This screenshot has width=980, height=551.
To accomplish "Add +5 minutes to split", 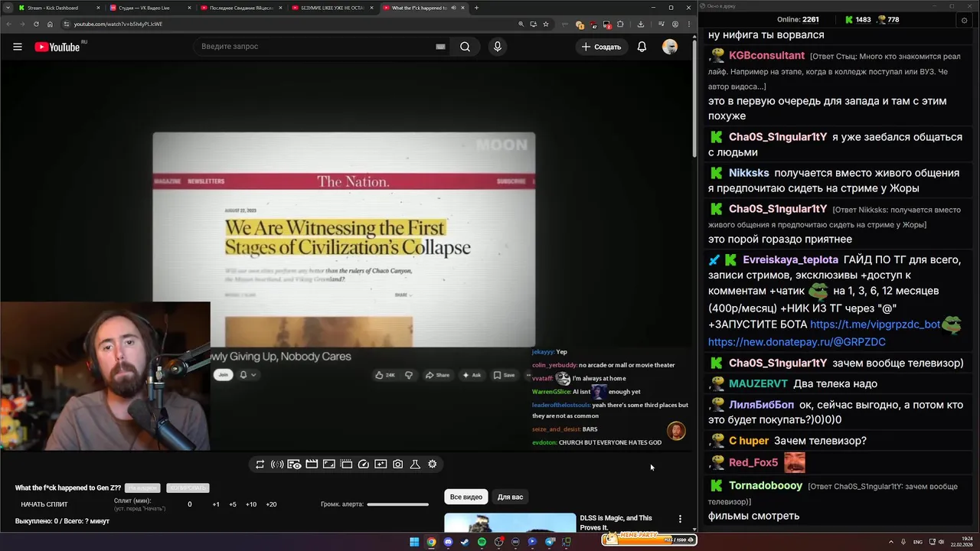I will coord(233,504).
